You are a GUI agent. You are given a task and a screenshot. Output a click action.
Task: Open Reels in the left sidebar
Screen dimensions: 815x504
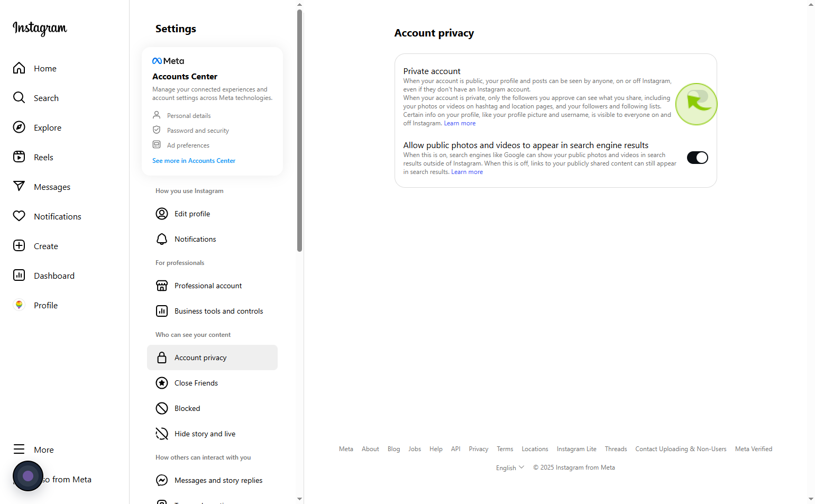(x=43, y=157)
